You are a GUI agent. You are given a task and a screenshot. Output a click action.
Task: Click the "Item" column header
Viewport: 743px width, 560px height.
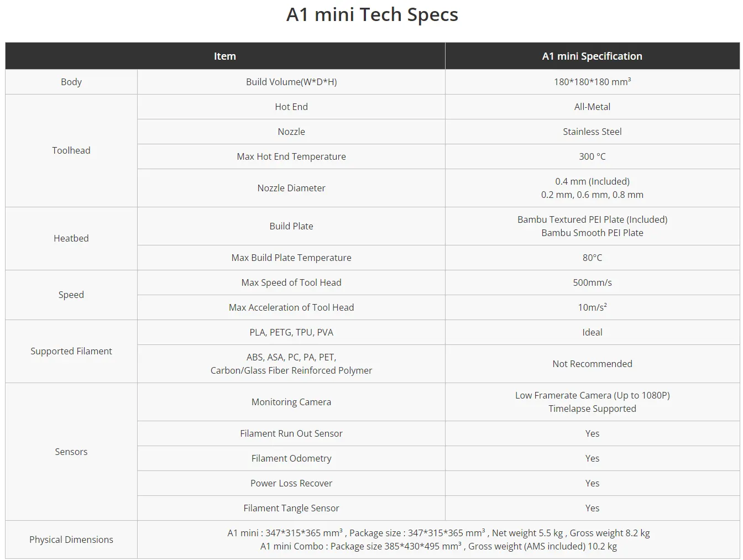click(224, 56)
